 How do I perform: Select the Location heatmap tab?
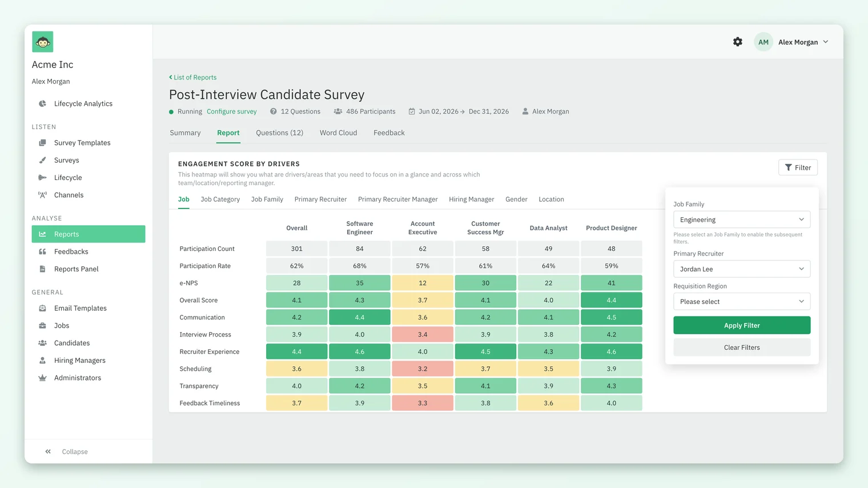click(x=551, y=199)
